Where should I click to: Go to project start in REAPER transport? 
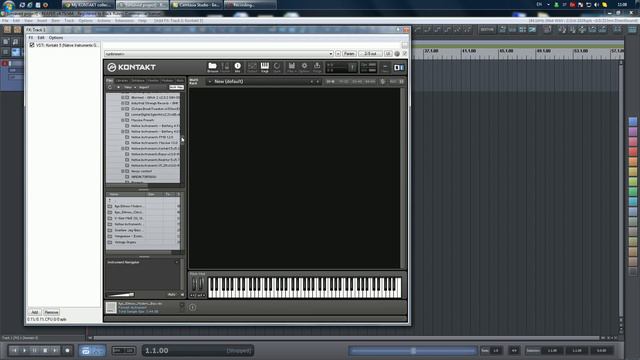pos(14,350)
